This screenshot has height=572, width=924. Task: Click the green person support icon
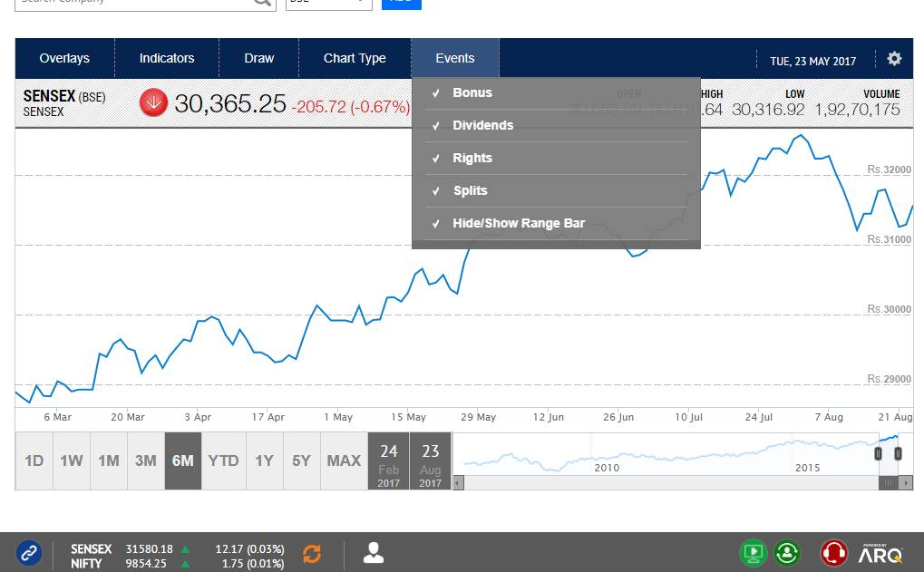coord(787,552)
